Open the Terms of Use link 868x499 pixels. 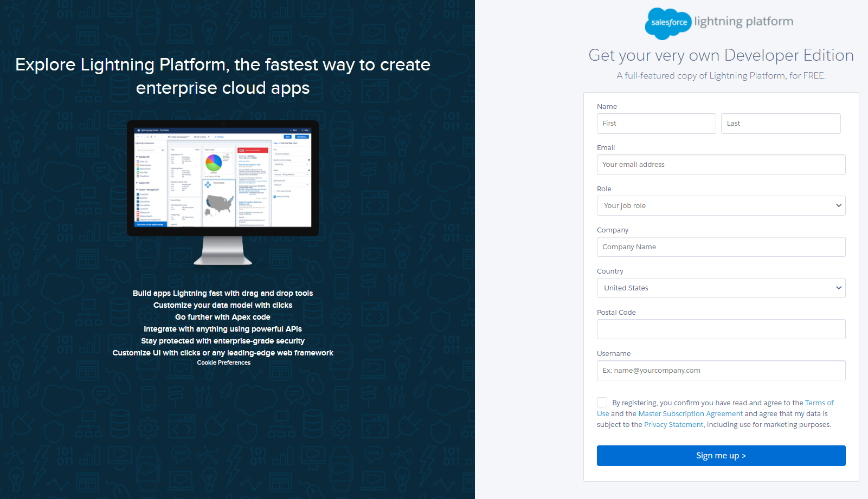pyautogui.click(x=819, y=403)
